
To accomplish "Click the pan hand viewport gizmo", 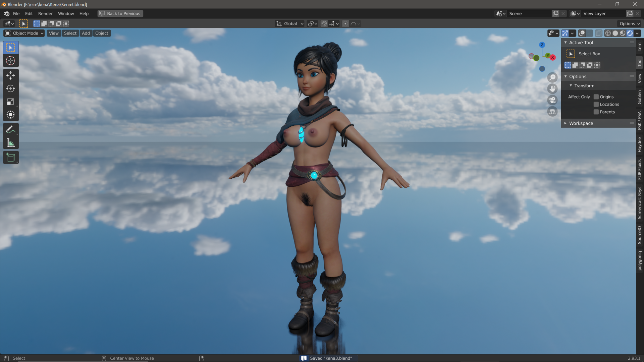I will (552, 89).
